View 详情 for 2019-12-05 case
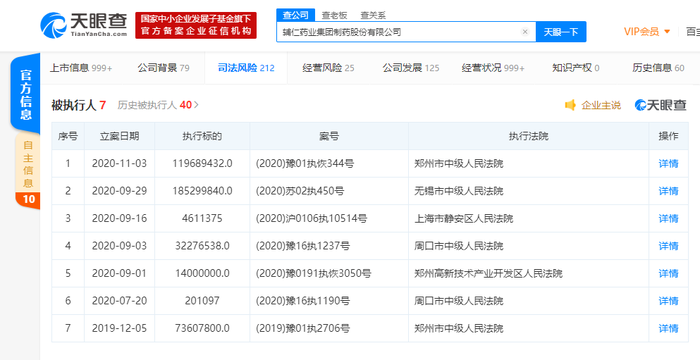Image resolution: width=700 pixels, height=360 pixels. click(x=668, y=329)
